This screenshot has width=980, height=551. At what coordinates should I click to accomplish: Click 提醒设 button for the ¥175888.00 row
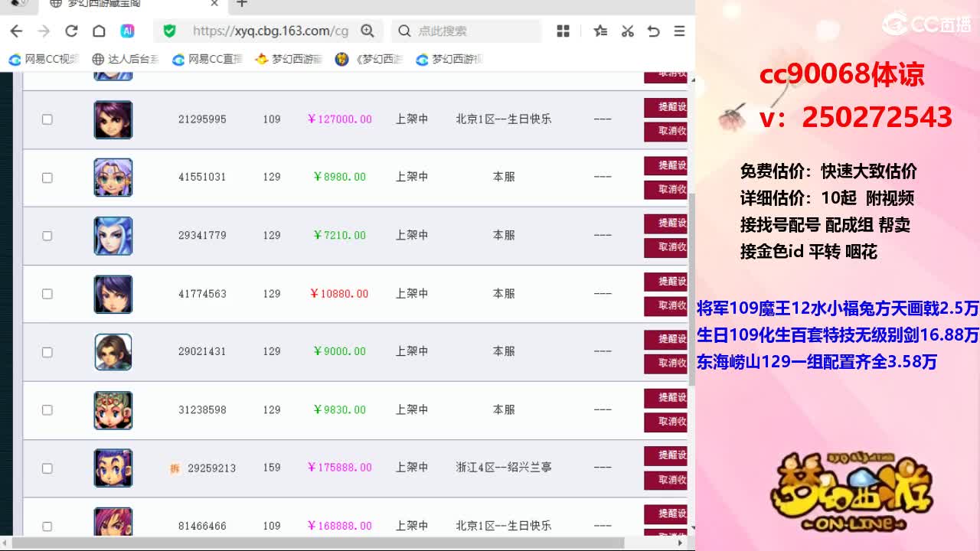point(665,455)
